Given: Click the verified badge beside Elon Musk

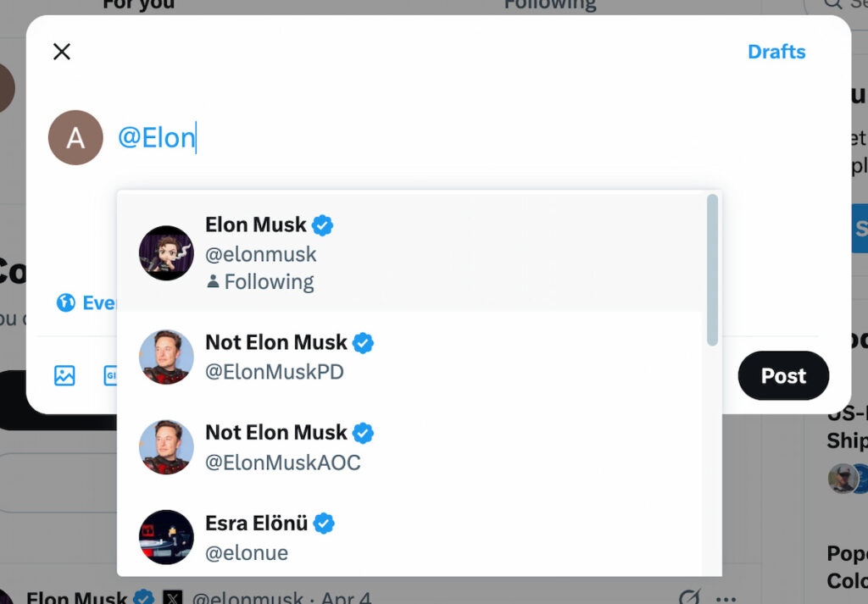Looking at the screenshot, I should click(x=322, y=225).
